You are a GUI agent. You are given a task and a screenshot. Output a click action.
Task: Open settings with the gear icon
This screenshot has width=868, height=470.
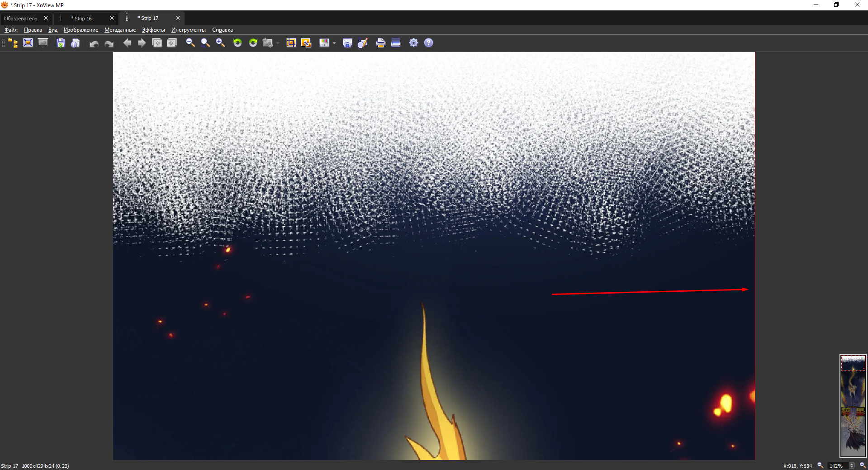coord(414,43)
